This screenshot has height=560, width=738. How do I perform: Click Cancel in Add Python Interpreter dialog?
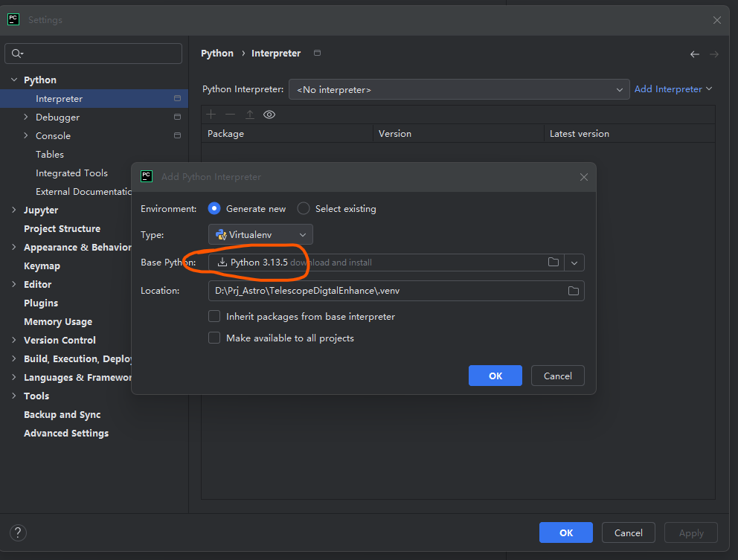coord(558,376)
